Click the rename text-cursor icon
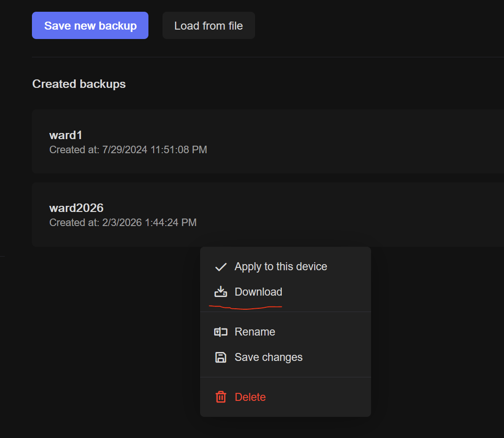The height and width of the screenshot is (438, 504). (x=221, y=332)
